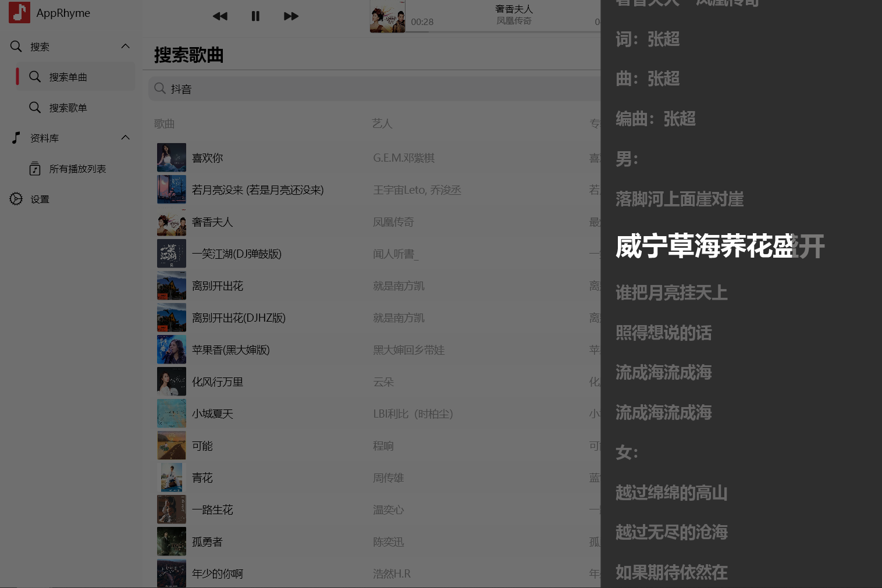Collapse the 资料库 section

125,137
